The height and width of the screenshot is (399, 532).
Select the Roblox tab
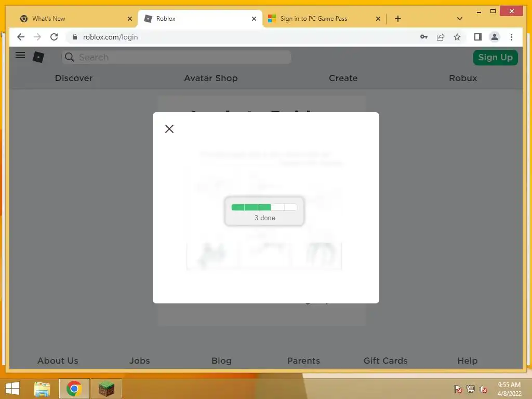click(200, 19)
